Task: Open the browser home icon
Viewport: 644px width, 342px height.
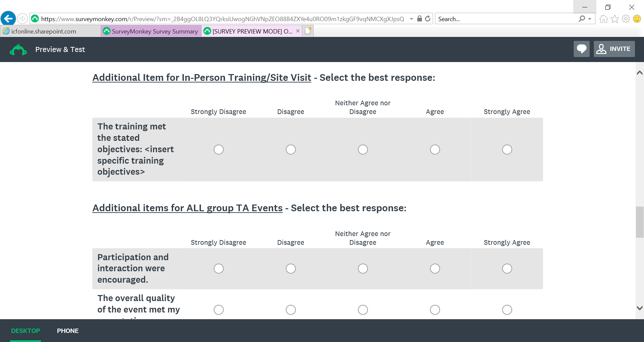Action: tap(603, 19)
